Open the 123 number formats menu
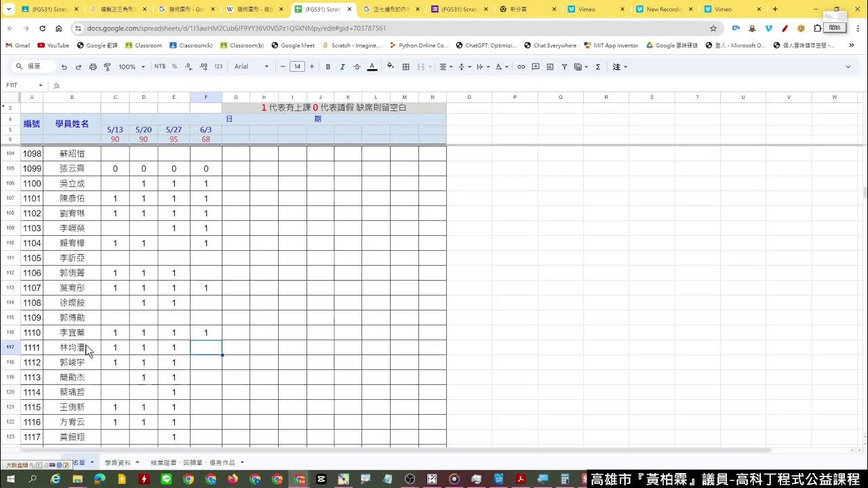This screenshot has height=488, width=868. 218,66
